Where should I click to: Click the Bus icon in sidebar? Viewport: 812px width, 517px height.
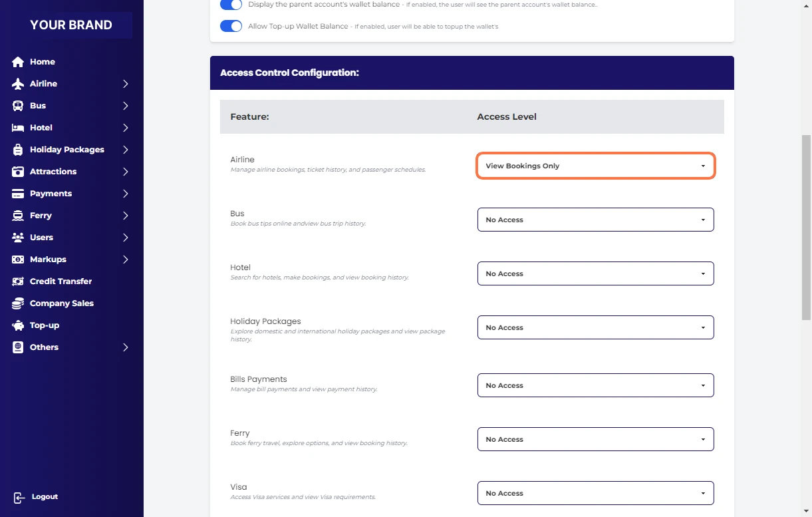[x=18, y=106]
